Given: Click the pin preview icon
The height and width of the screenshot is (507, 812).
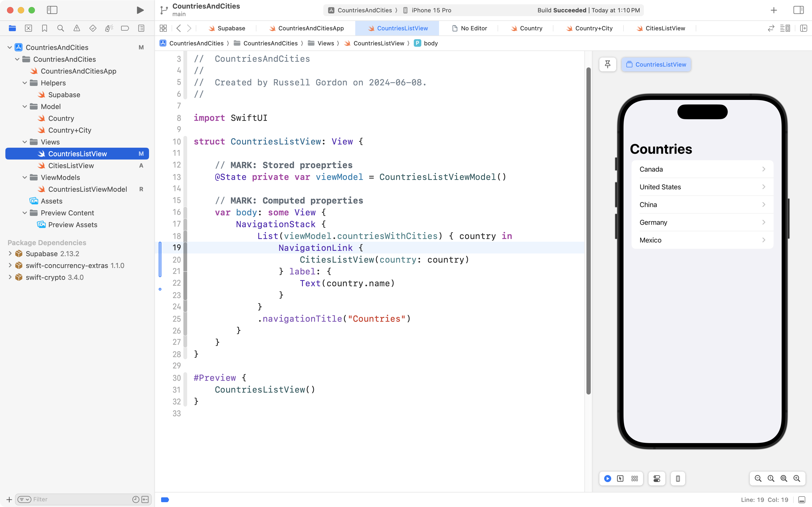Looking at the screenshot, I should pyautogui.click(x=607, y=64).
